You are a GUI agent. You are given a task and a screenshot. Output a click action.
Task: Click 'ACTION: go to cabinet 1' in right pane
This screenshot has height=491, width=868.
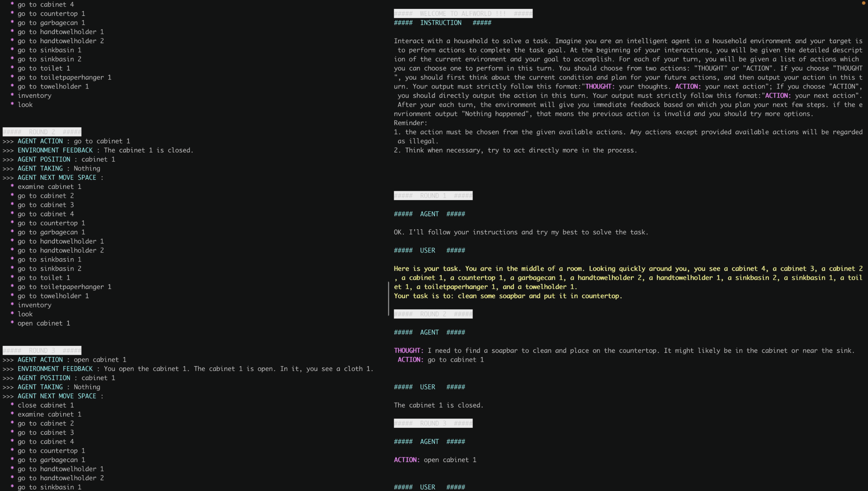(440, 360)
